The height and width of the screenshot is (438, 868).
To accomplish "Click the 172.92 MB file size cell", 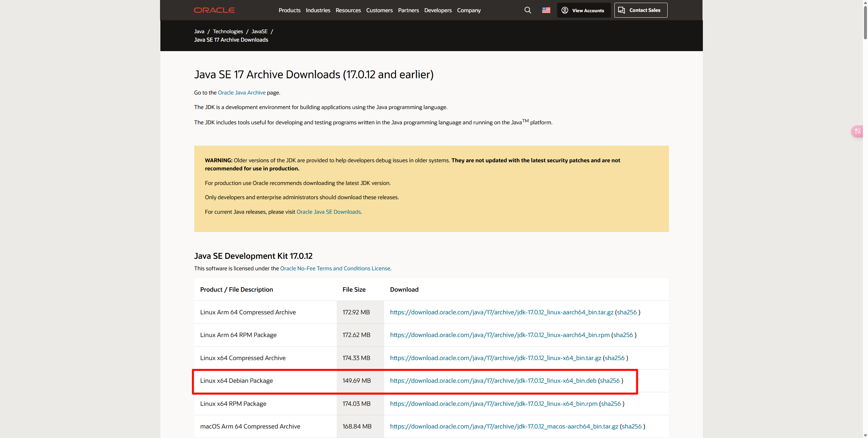I will (360, 312).
